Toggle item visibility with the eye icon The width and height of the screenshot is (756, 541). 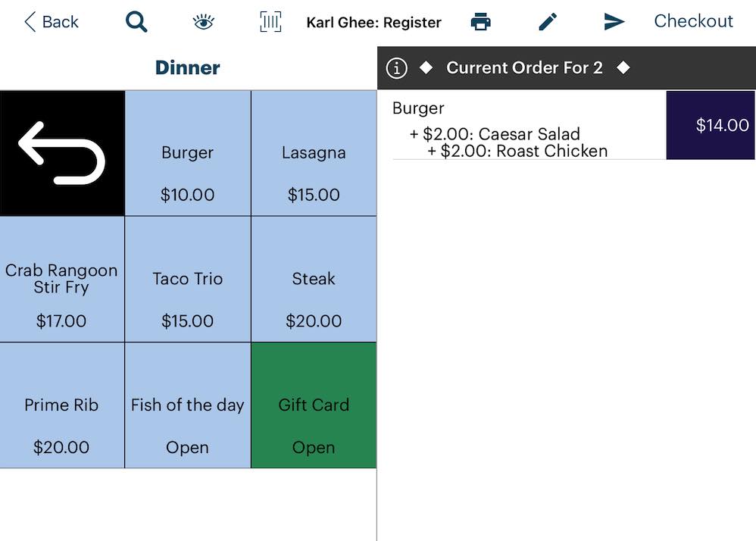coord(203,21)
